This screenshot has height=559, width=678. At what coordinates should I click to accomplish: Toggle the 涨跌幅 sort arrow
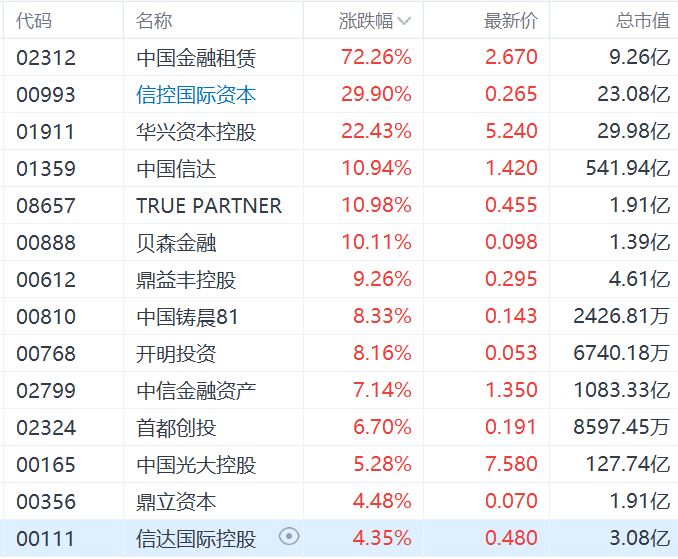point(404,21)
